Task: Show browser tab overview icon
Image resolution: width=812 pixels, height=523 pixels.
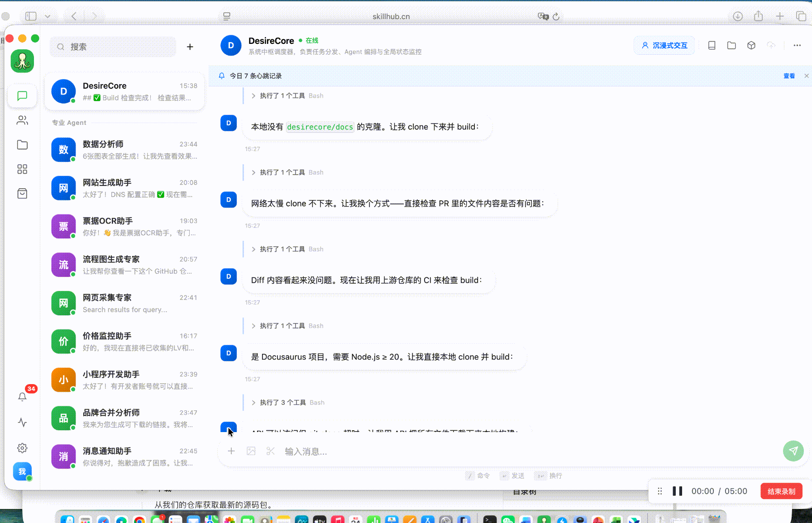Action: click(x=801, y=16)
